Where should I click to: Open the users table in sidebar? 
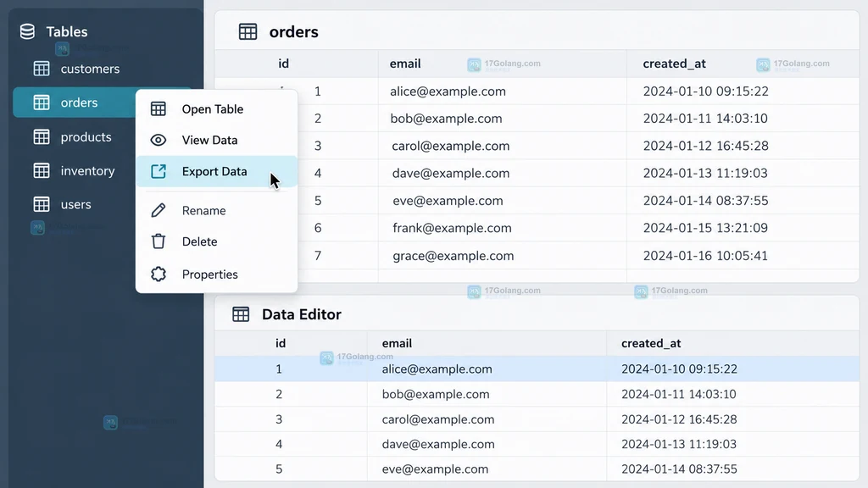(75, 204)
